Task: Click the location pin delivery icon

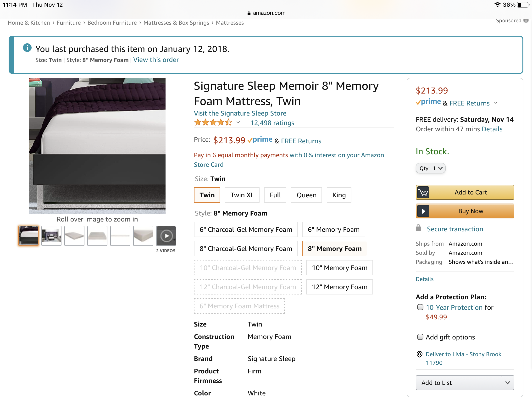Action: [419, 354]
